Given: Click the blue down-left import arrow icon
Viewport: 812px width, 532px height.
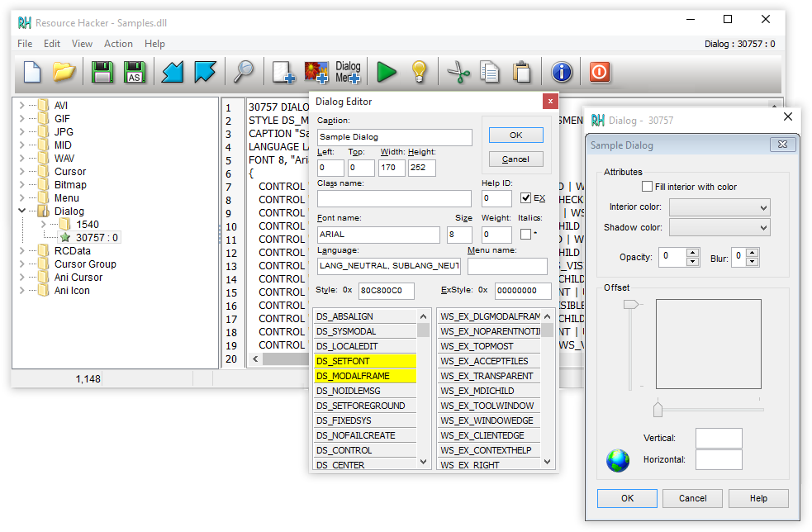Looking at the screenshot, I should (x=173, y=72).
